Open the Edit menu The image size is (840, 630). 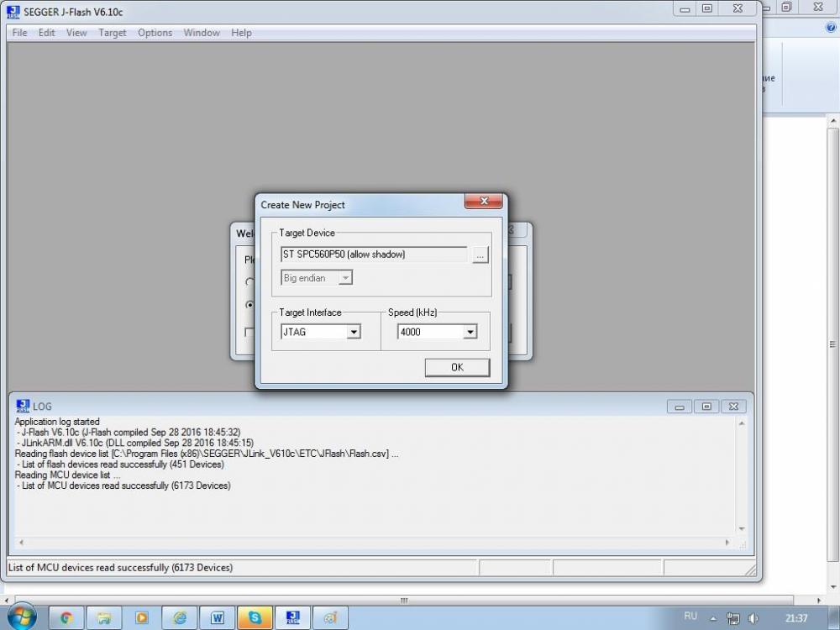click(x=46, y=33)
